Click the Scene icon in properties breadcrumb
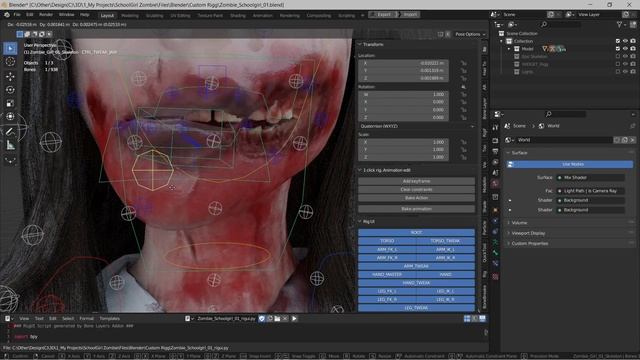640x360 pixels. 507,126
